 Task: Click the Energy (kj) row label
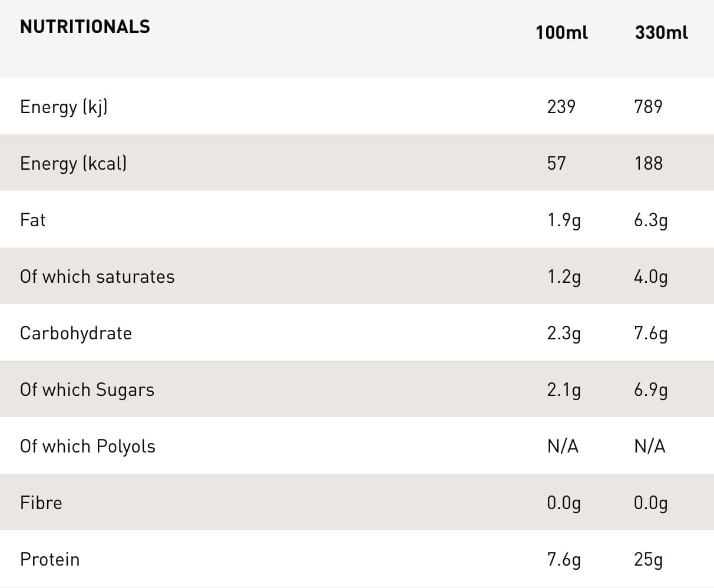point(64,107)
